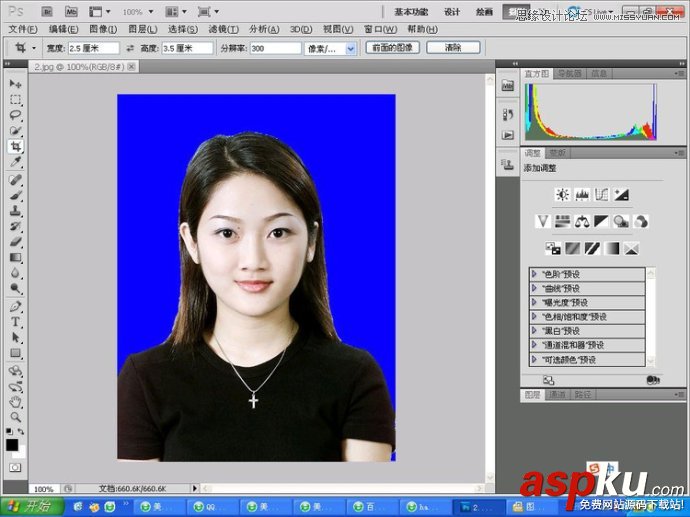Expand the "曲线" presets list
This screenshot has height=517, width=690.
[x=534, y=288]
